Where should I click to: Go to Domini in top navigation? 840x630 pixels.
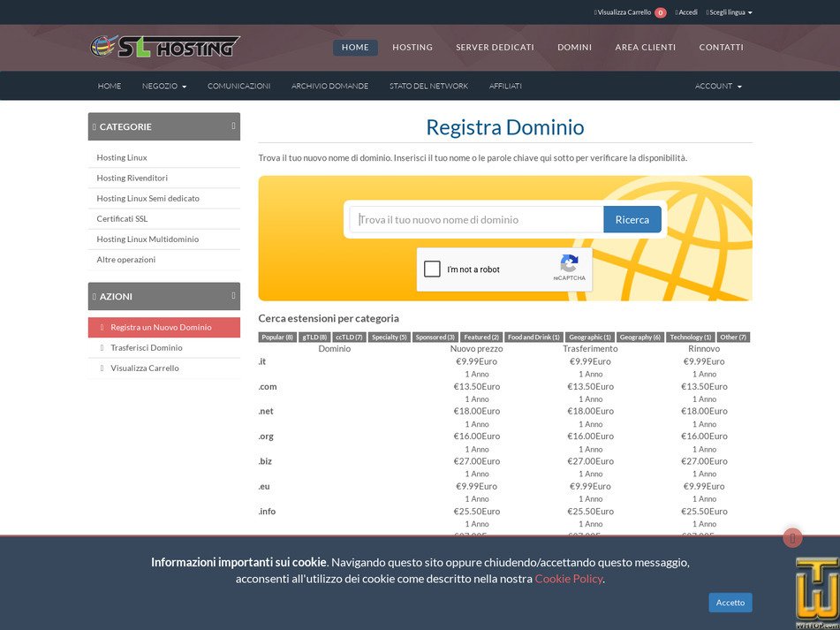[574, 47]
